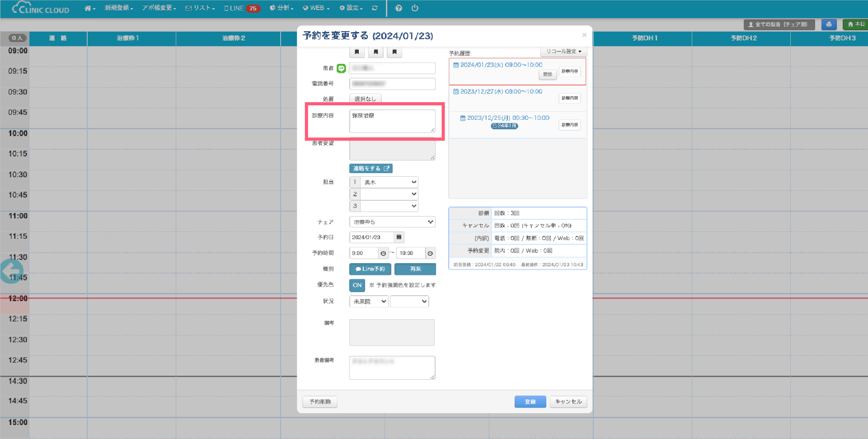The width and height of the screenshot is (868, 439).
Task: Click the first bookmark color flag button
Action: 357,52
